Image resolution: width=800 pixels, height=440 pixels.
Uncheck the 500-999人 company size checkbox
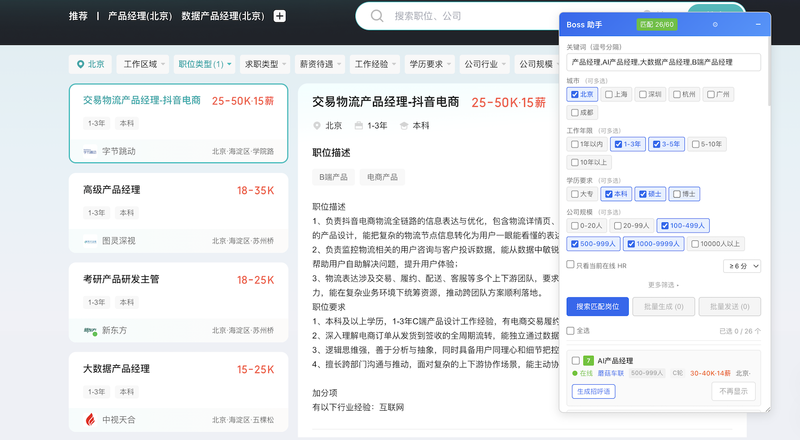coord(575,244)
